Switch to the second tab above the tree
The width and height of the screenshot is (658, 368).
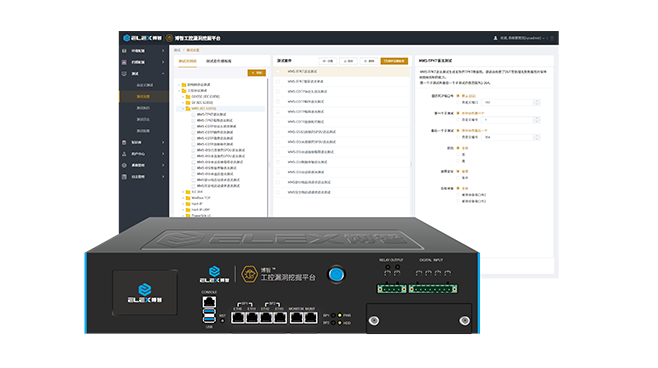pyautogui.click(x=219, y=61)
